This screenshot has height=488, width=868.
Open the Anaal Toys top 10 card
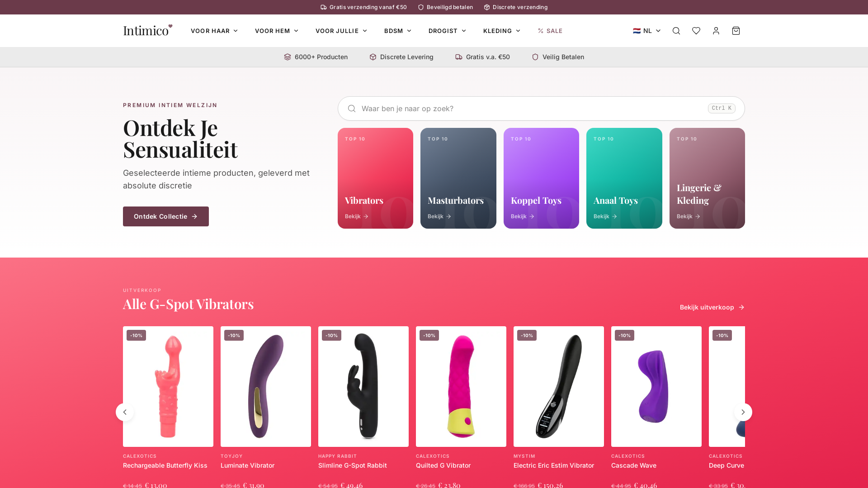[x=624, y=178]
